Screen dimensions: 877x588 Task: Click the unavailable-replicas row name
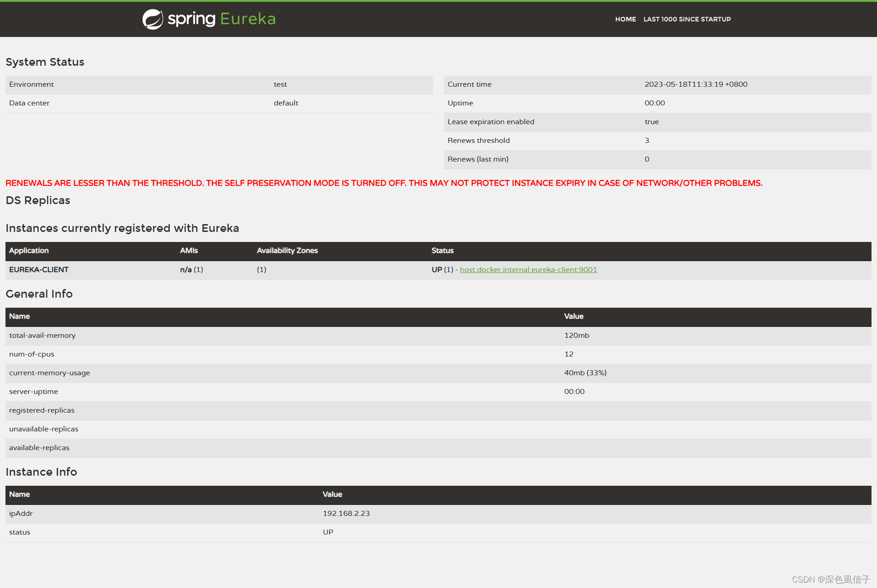tap(43, 429)
